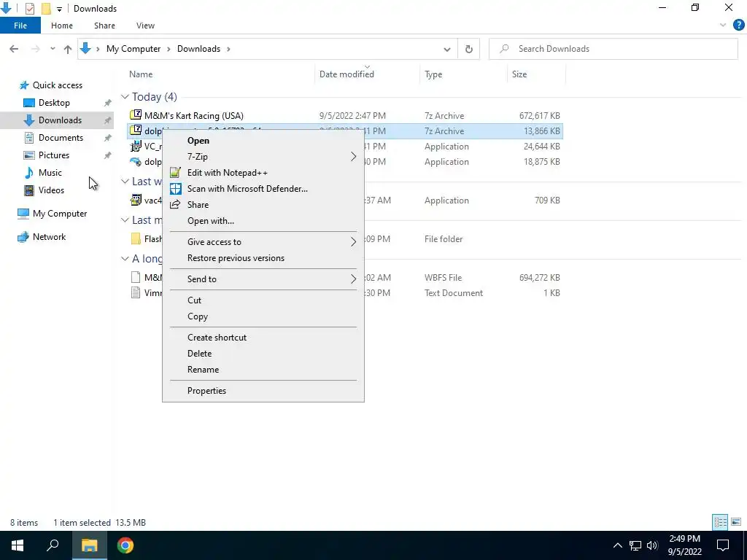This screenshot has height=560, width=747.
Task: Open the network status tray icon
Action: (635, 545)
